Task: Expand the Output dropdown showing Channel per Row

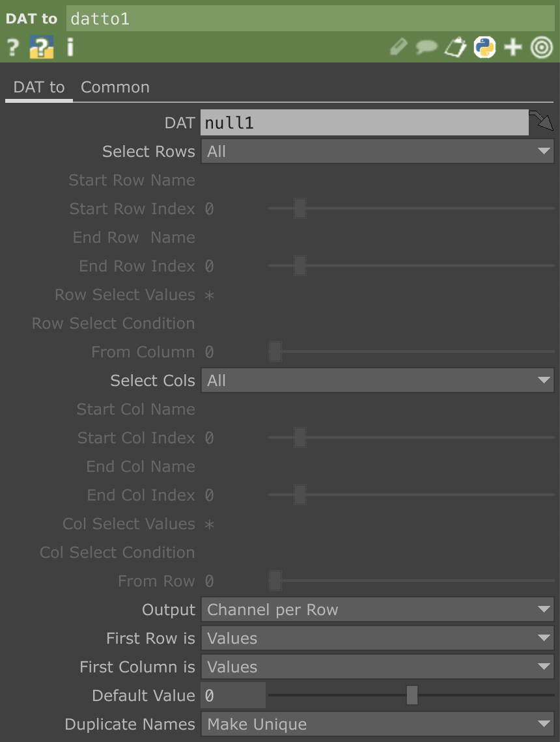Action: [x=377, y=610]
